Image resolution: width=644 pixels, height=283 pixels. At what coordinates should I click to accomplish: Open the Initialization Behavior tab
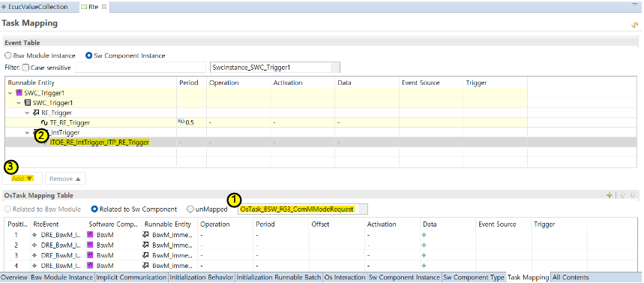202,277
